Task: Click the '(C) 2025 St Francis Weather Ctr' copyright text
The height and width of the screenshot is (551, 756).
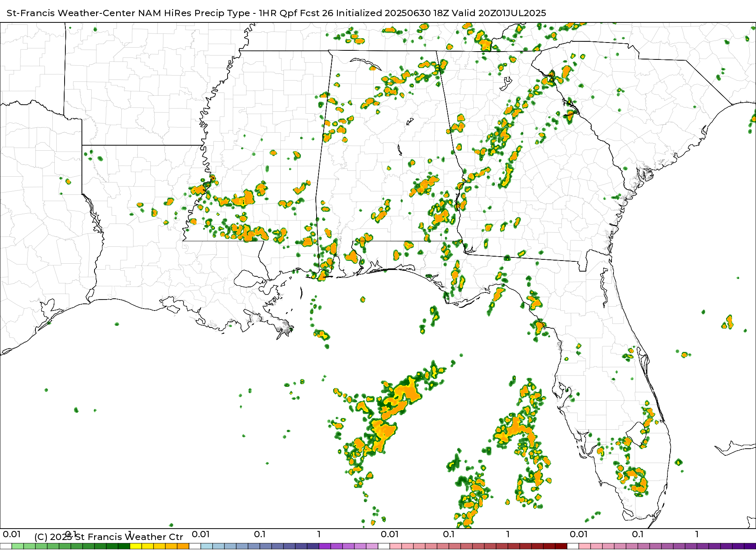Action: pos(109,537)
